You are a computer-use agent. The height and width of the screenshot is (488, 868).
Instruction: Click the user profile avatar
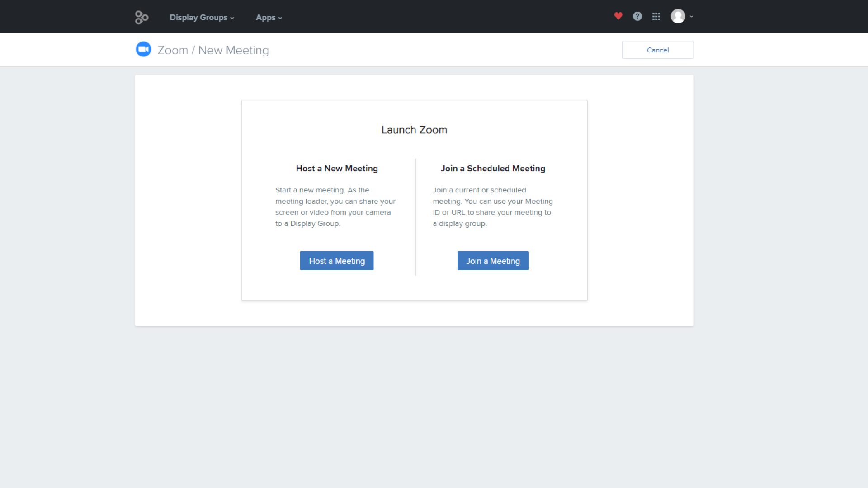[678, 16]
